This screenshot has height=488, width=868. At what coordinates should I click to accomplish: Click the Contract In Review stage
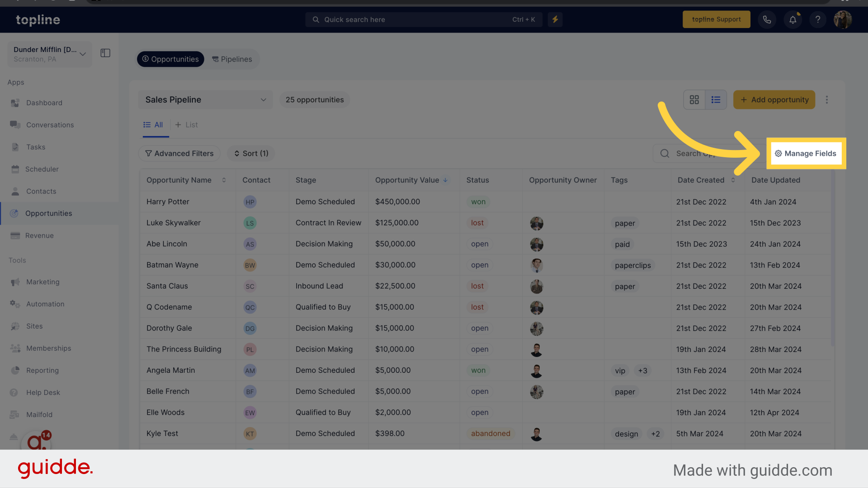328,223
